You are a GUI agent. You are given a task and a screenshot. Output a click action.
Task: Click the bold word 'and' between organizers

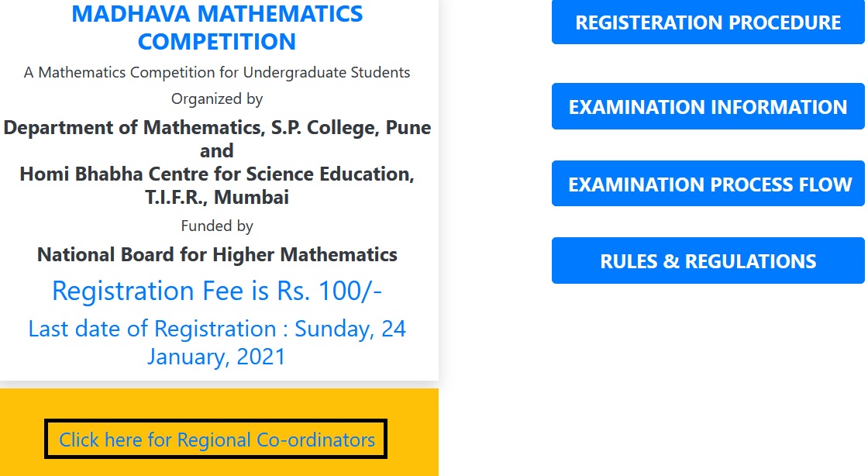pos(217,150)
